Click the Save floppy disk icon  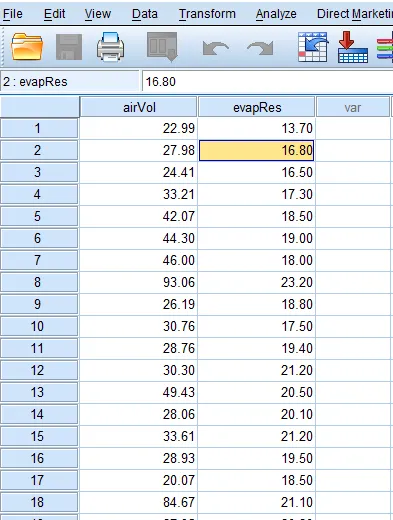click(x=69, y=47)
